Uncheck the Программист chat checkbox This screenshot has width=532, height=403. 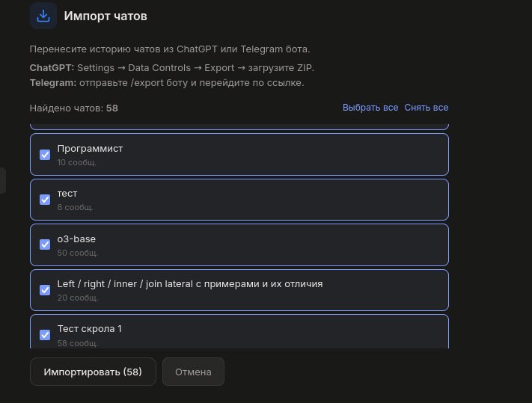(x=45, y=155)
